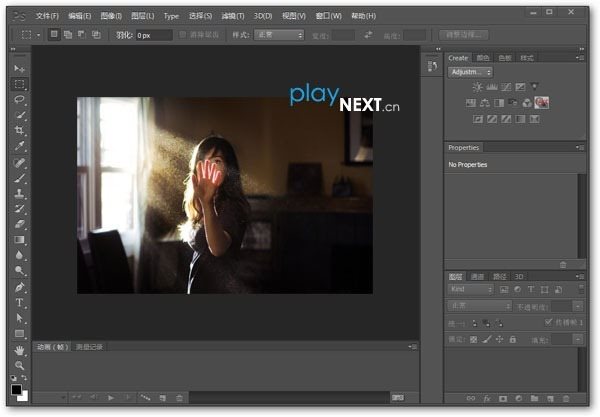This screenshot has width=600, height=417.
Task: Switch to the 3D tab in Layers panel
Action: (519, 276)
